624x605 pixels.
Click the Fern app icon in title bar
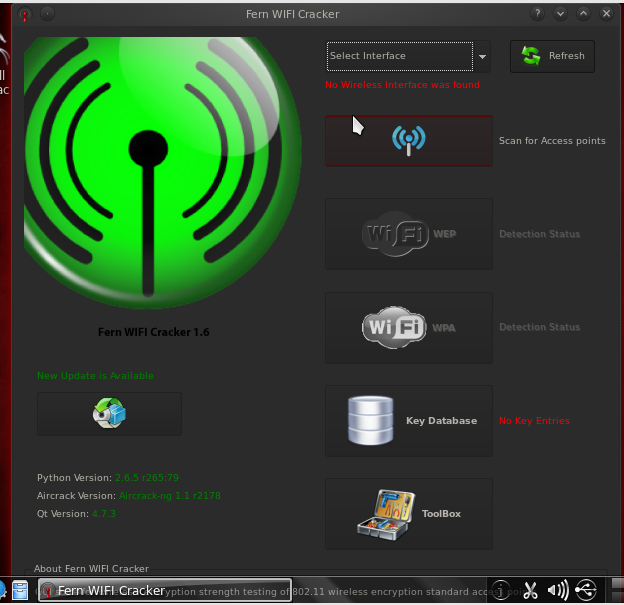pos(25,14)
